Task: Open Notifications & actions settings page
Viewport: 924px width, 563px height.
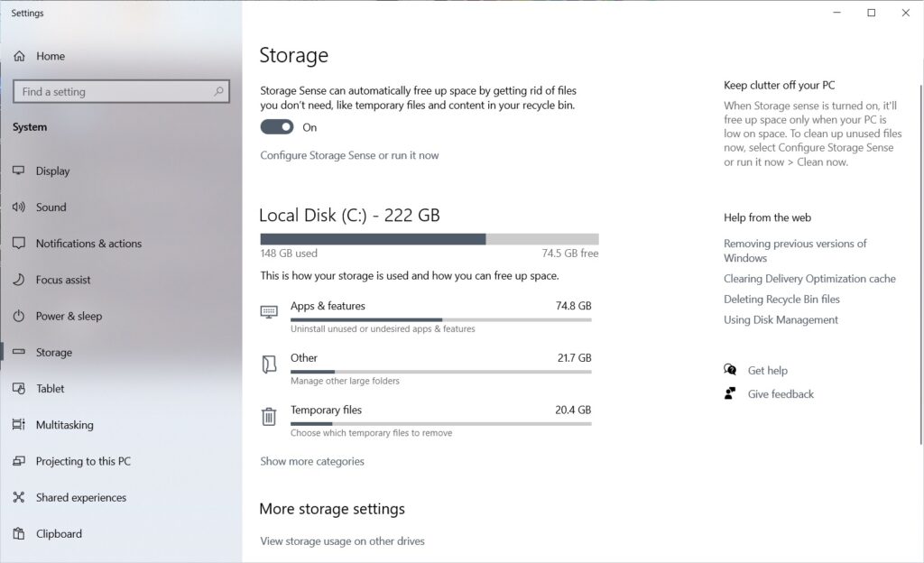Action: [88, 244]
